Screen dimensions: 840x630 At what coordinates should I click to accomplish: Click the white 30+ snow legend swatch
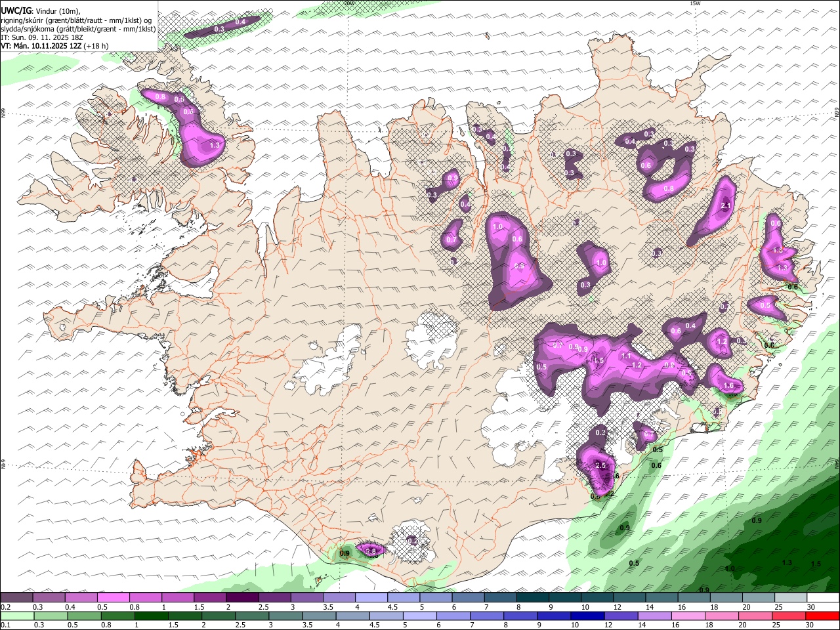click(x=823, y=598)
